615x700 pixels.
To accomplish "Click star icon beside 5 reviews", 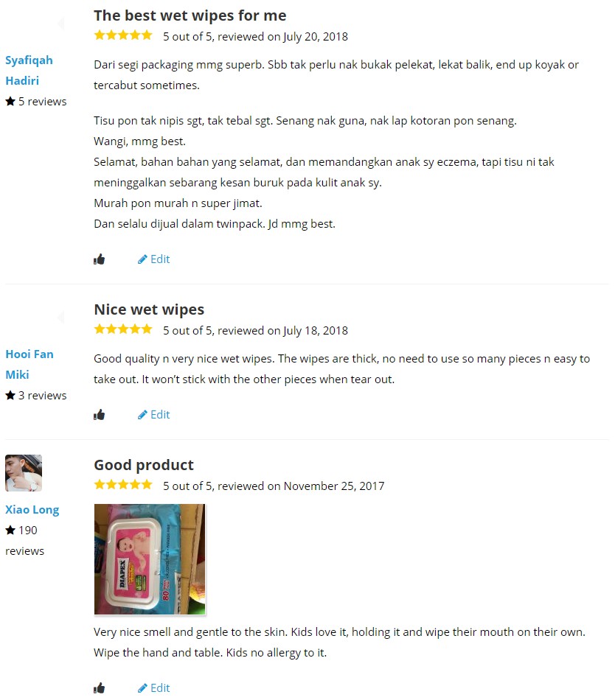I will 10,102.
